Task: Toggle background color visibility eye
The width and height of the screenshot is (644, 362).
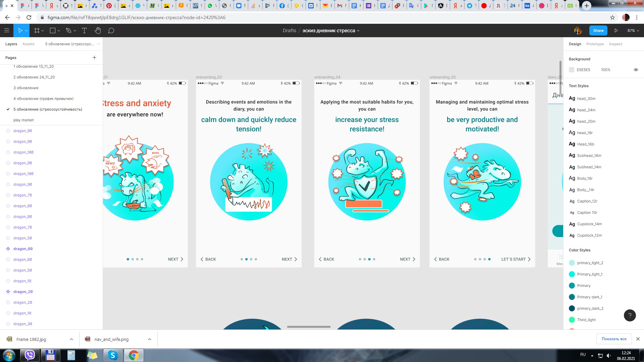Action: [636, 70]
